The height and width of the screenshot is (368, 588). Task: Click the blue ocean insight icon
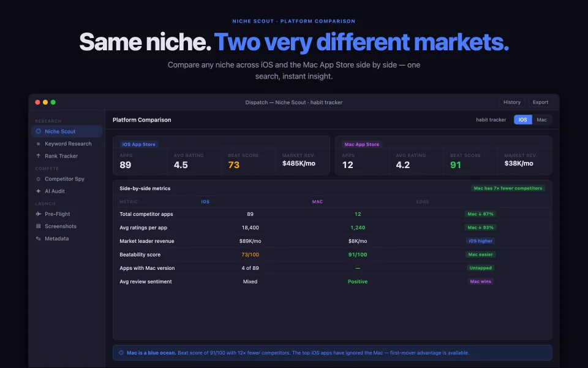pos(121,353)
